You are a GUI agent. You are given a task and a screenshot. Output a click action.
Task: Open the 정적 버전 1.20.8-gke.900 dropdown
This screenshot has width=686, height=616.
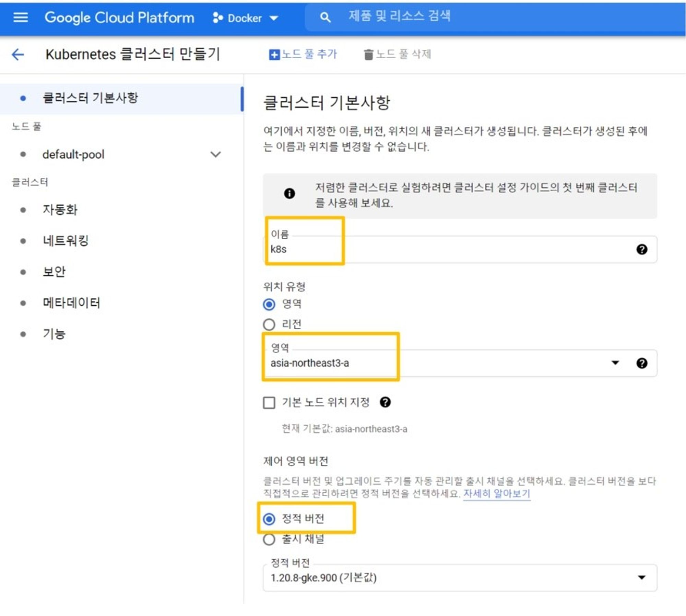[x=460, y=578]
